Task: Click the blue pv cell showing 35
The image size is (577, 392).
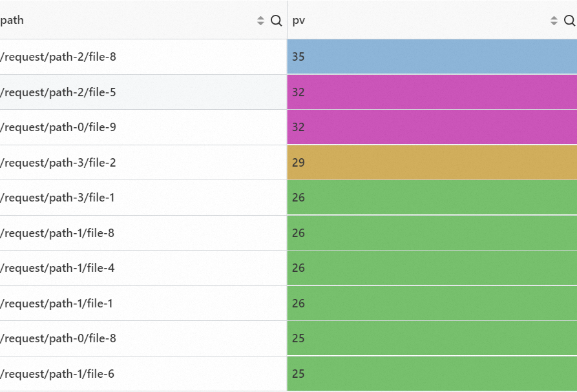Action: (x=432, y=57)
